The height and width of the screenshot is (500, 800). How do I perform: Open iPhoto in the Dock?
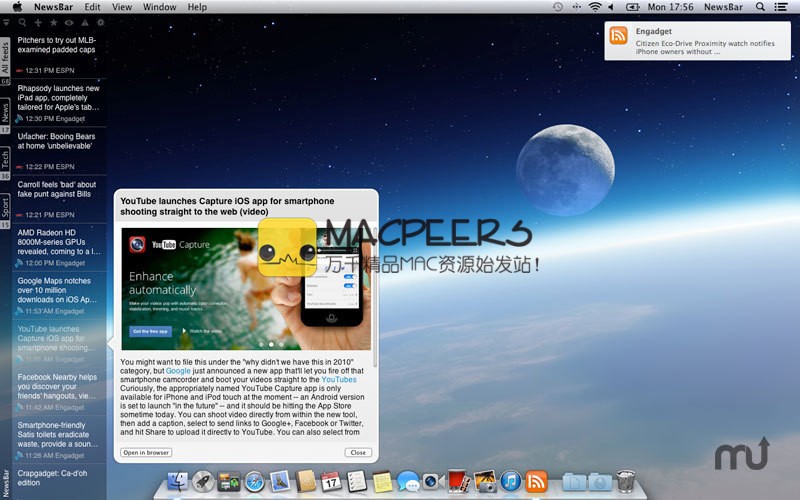pyautogui.click(x=485, y=481)
